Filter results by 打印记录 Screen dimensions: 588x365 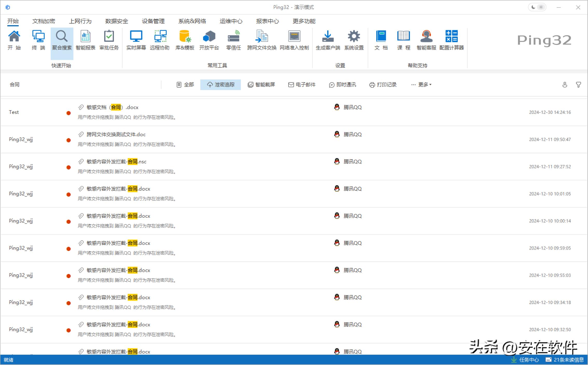pos(383,85)
